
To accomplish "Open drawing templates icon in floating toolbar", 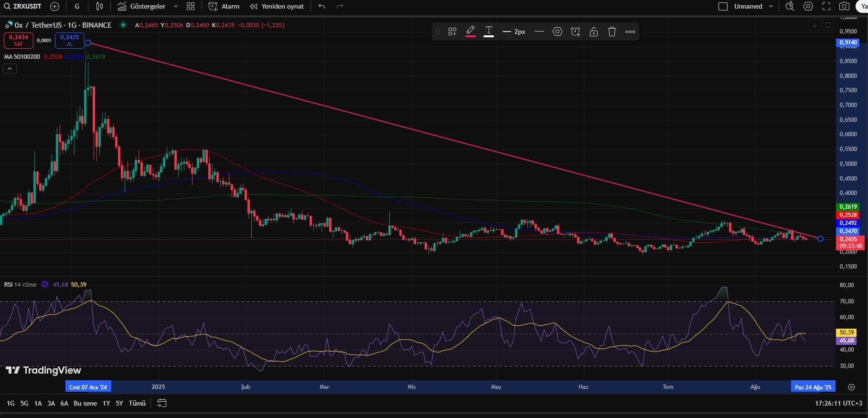I will 452,32.
